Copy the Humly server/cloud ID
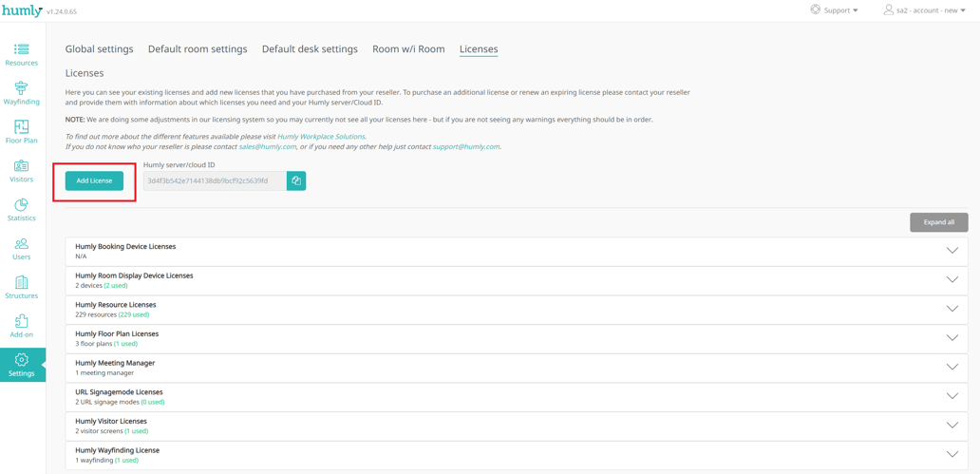Screen dimensions: 980x474 pyautogui.click(x=296, y=180)
